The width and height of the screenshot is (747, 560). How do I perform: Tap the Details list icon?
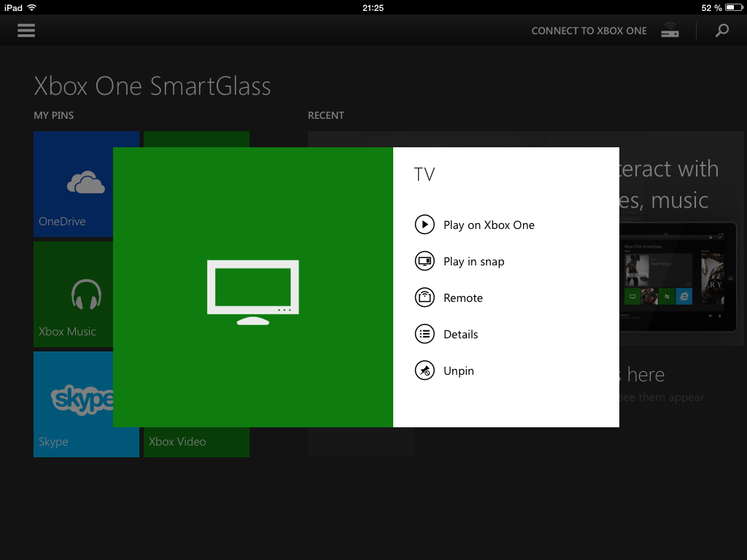click(425, 334)
